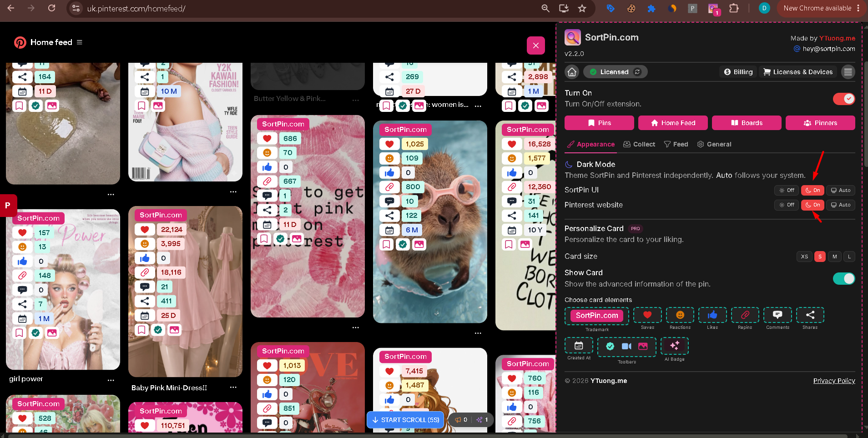Open the Collect tab

639,144
